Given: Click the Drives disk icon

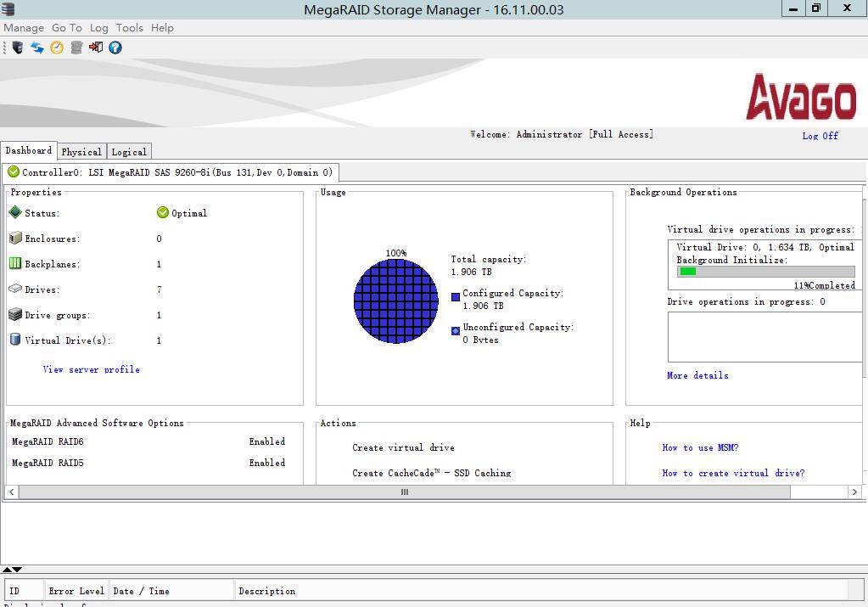Looking at the screenshot, I should [15, 289].
